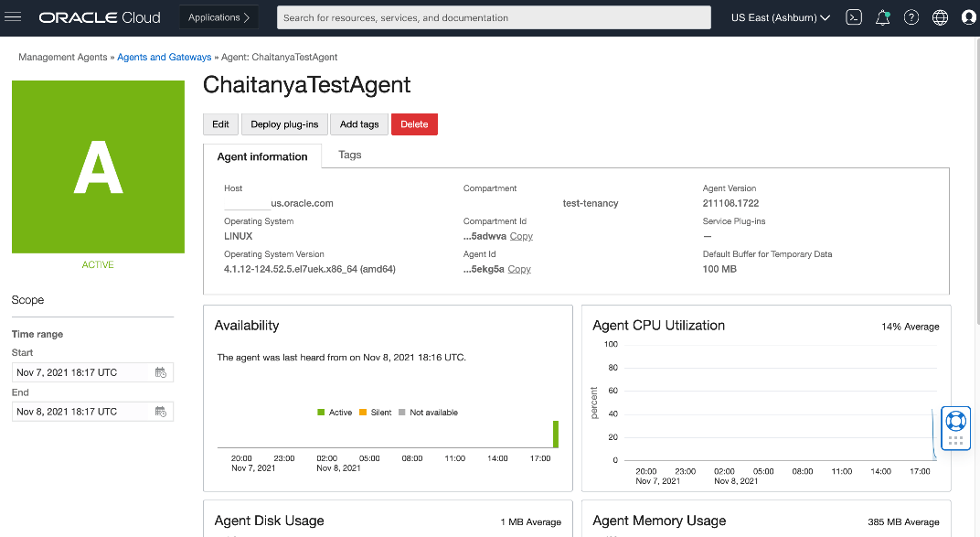
Task: Open the Start date calendar picker icon
Action: [x=161, y=372]
